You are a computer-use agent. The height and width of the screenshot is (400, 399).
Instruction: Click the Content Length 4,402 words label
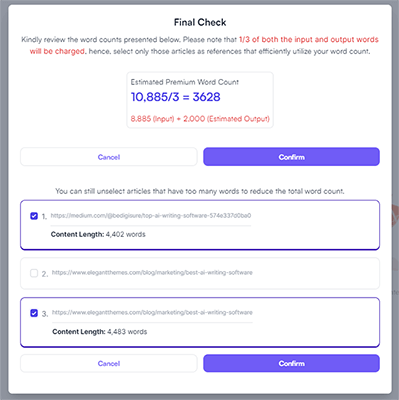pos(98,234)
